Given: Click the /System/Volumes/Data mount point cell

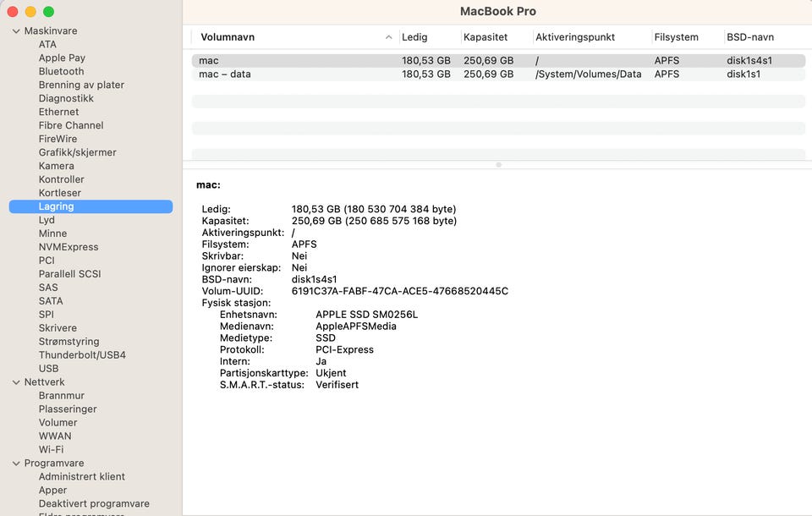Looking at the screenshot, I should pos(589,74).
